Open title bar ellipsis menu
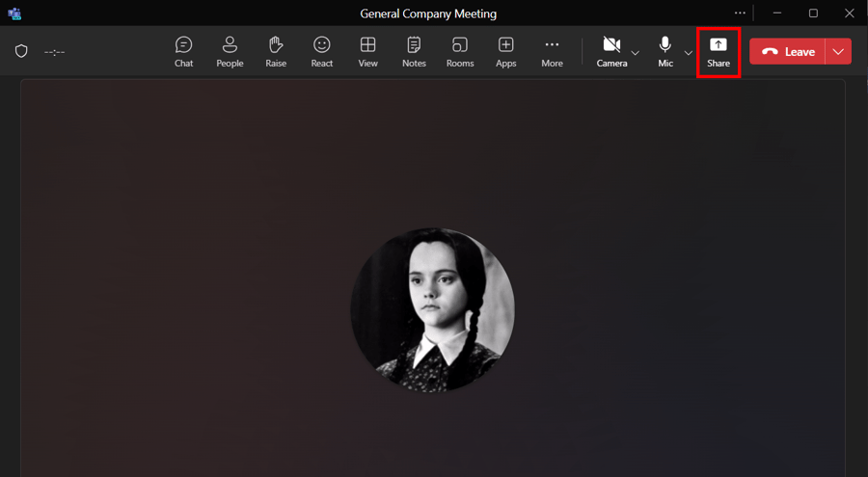This screenshot has width=868, height=477. (740, 13)
